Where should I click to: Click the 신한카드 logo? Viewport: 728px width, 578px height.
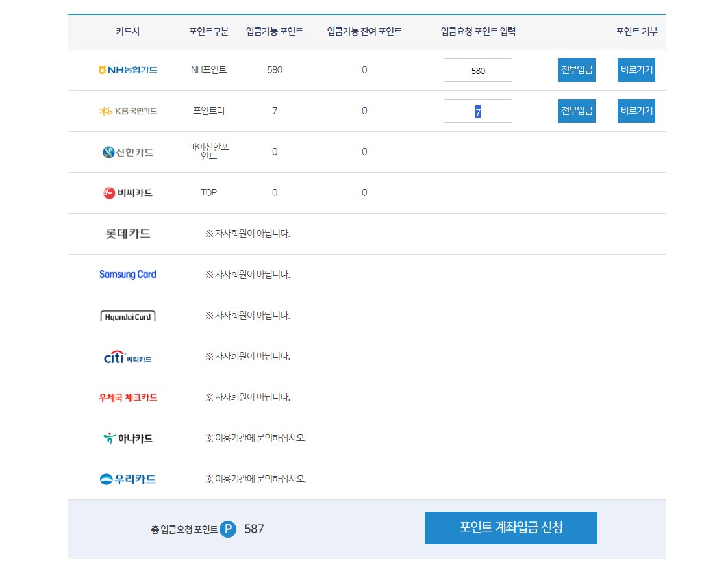[127, 151]
